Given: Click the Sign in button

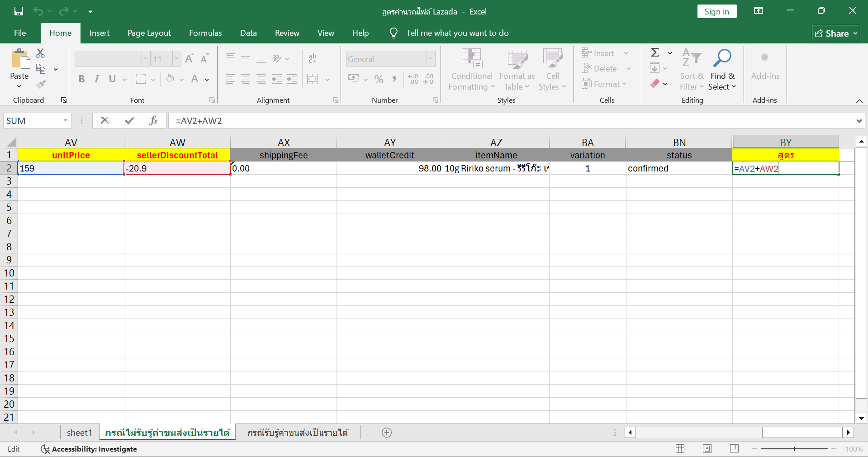Looking at the screenshot, I should (x=716, y=12).
